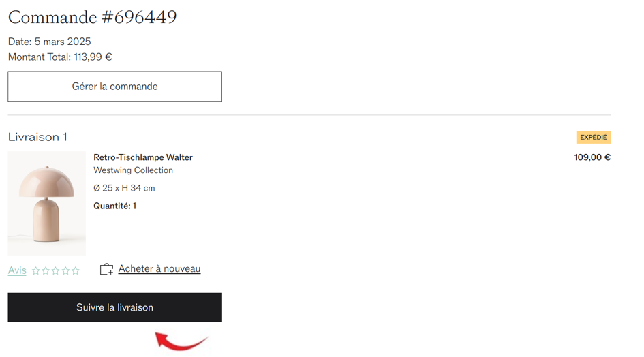This screenshot has width=644, height=357.
Task: Open the Gérer la commande button
Action: (114, 87)
